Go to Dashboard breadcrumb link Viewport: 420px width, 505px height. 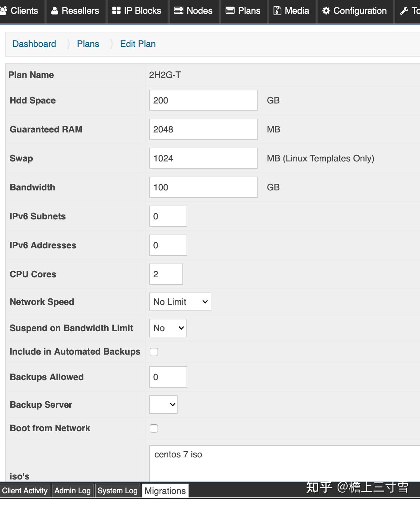[34, 44]
